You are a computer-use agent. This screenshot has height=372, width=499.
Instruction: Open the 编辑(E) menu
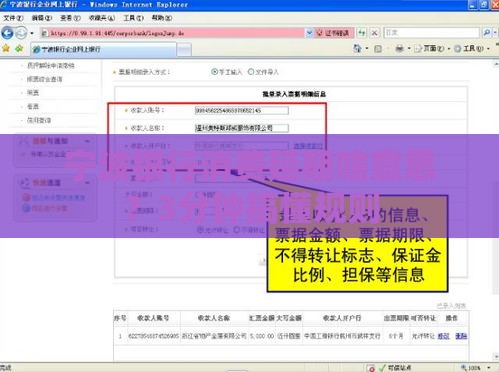tap(42, 18)
